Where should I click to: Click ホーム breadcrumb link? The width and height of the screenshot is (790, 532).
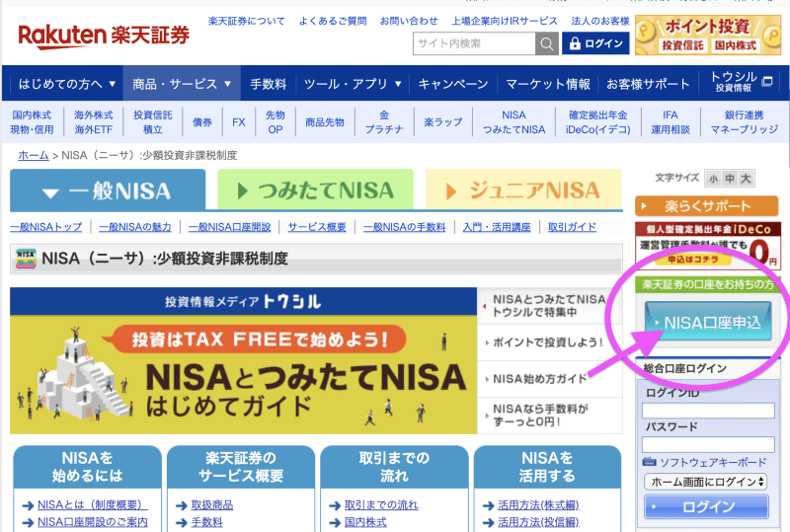(34, 156)
